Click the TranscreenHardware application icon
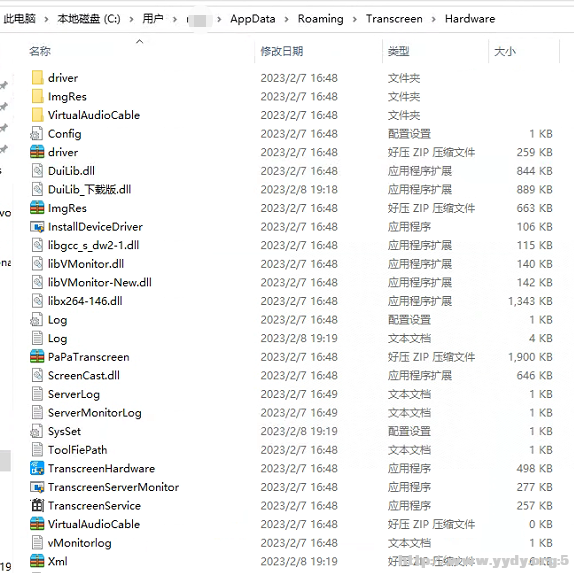This screenshot has height=573, width=574. coord(37,468)
